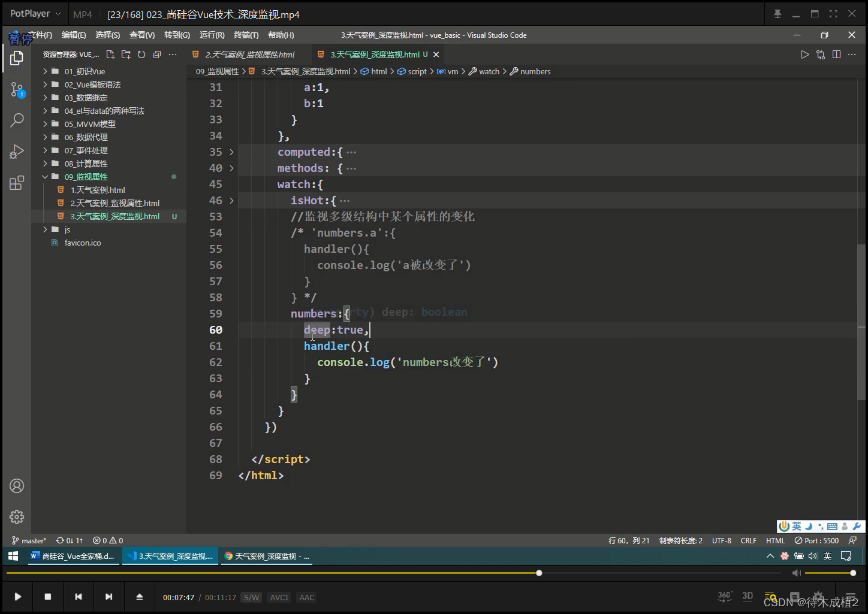
Task: Click errors and warnings count in status bar
Action: tap(108, 540)
